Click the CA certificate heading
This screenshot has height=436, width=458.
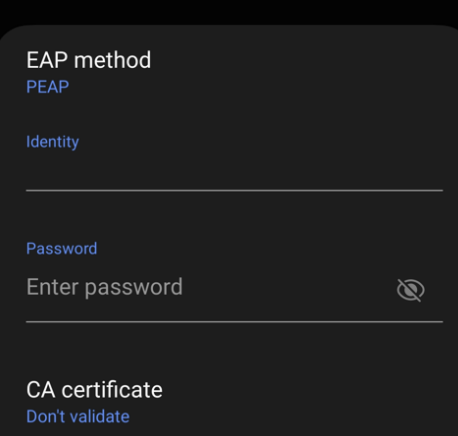click(x=94, y=389)
